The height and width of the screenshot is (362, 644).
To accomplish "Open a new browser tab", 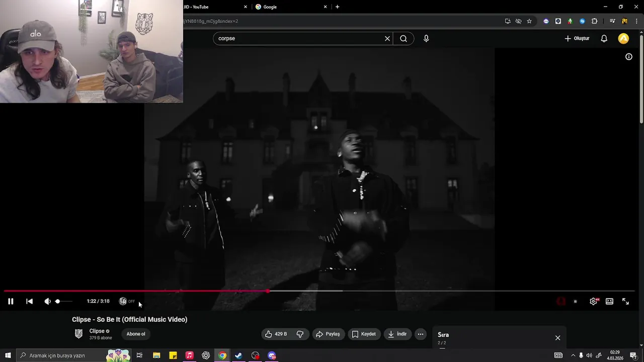I will (x=337, y=7).
